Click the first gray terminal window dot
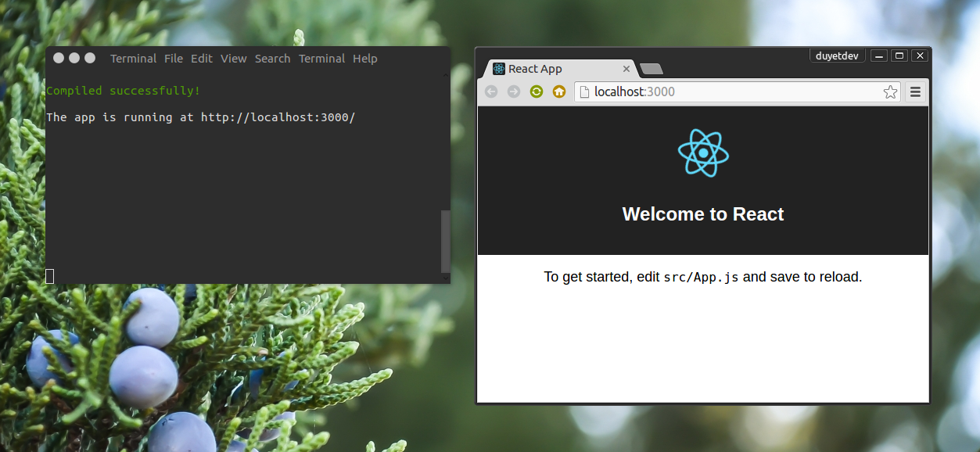980x452 pixels. click(x=59, y=58)
